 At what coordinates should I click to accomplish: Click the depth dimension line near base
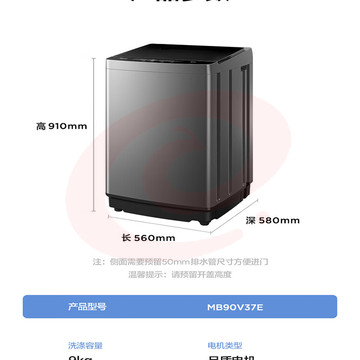pos(234,216)
